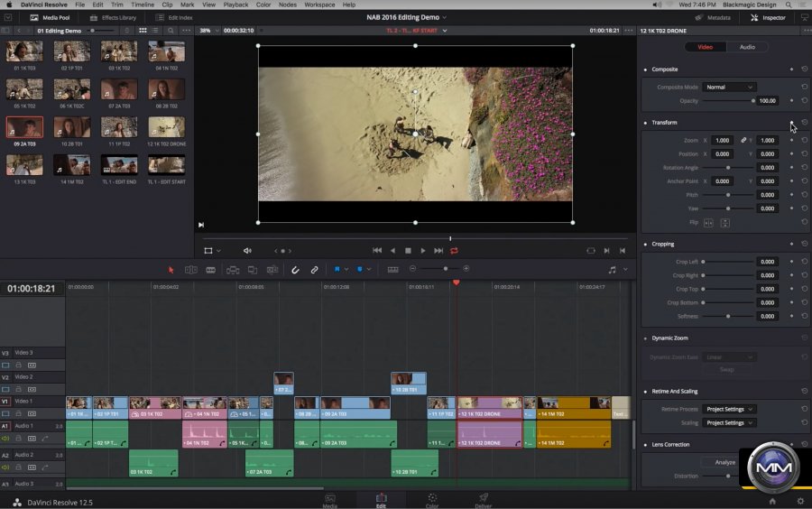Play the timeline forward
The image size is (812, 509).
point(423,251)
